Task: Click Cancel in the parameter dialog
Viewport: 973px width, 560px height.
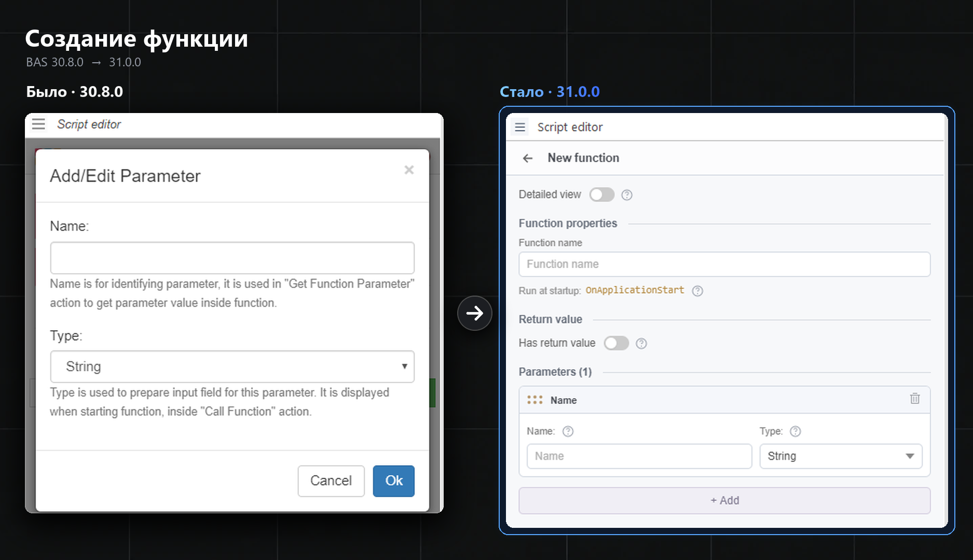Action: click(x=331, y=481)
